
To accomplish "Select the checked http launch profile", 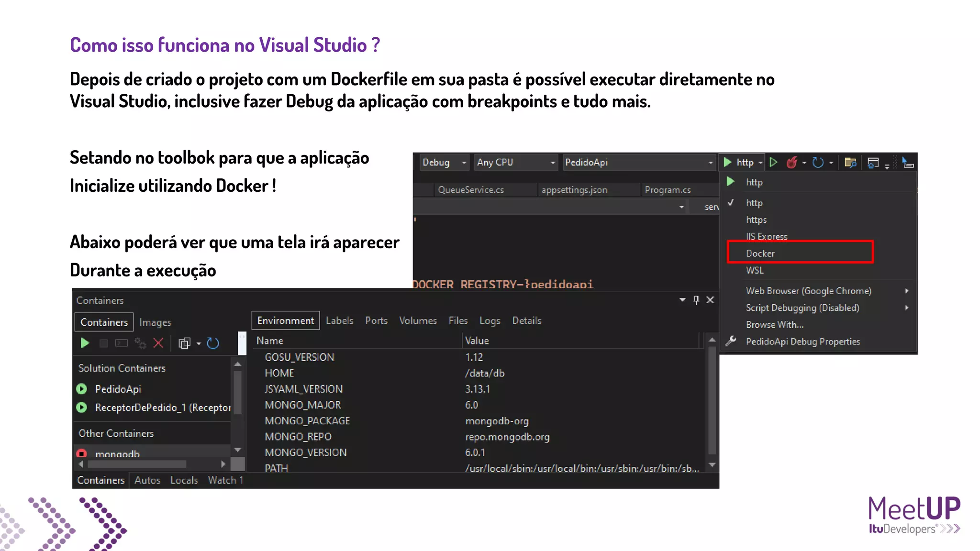I will pyautogui.click(x=819, y=203).
